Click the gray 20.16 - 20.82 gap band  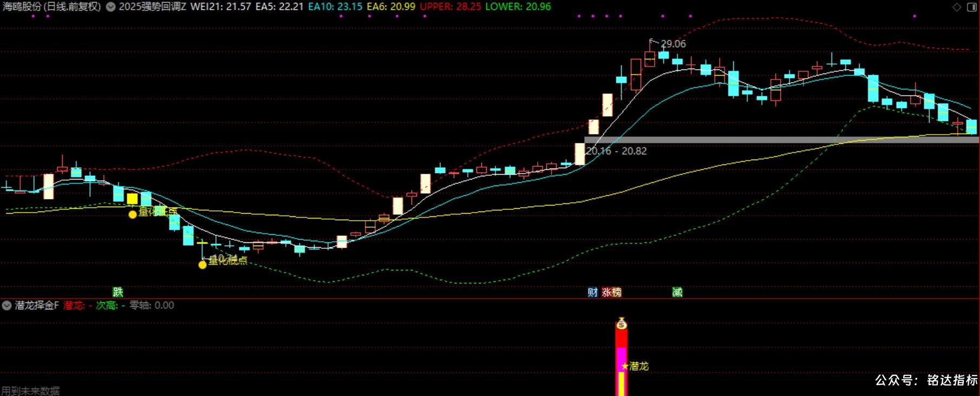tap(782, 140)
